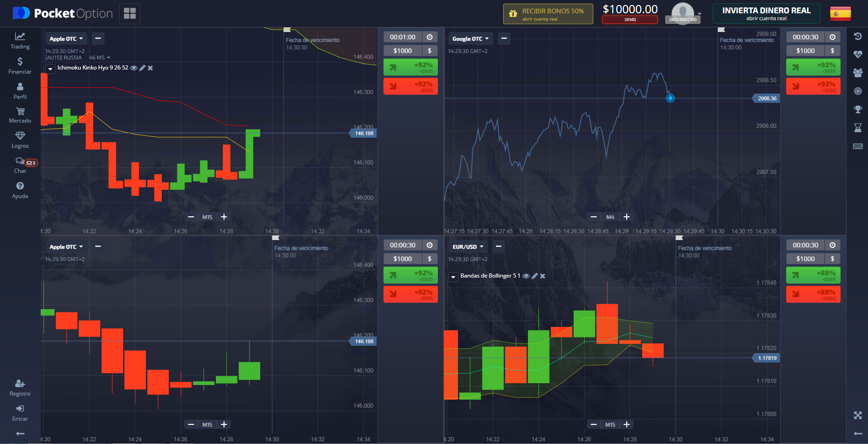Click the Entrar login icon
This screenshot has width=868, height=444.
[x=20, y=413]
